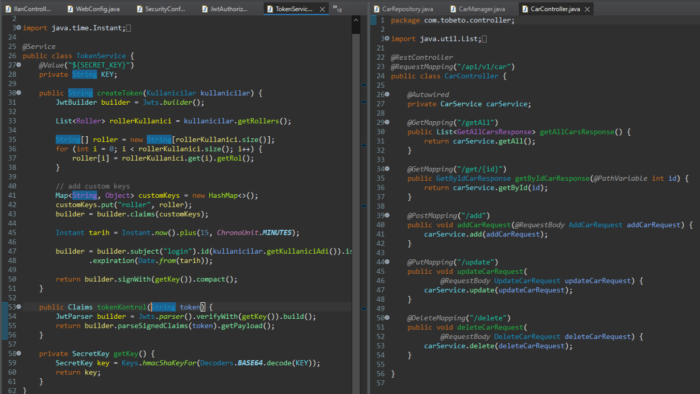Click hmacShaKeyFor in the getKey method
Image resolution: width=700 pixels, height=394 pixels.
(169, 363)
